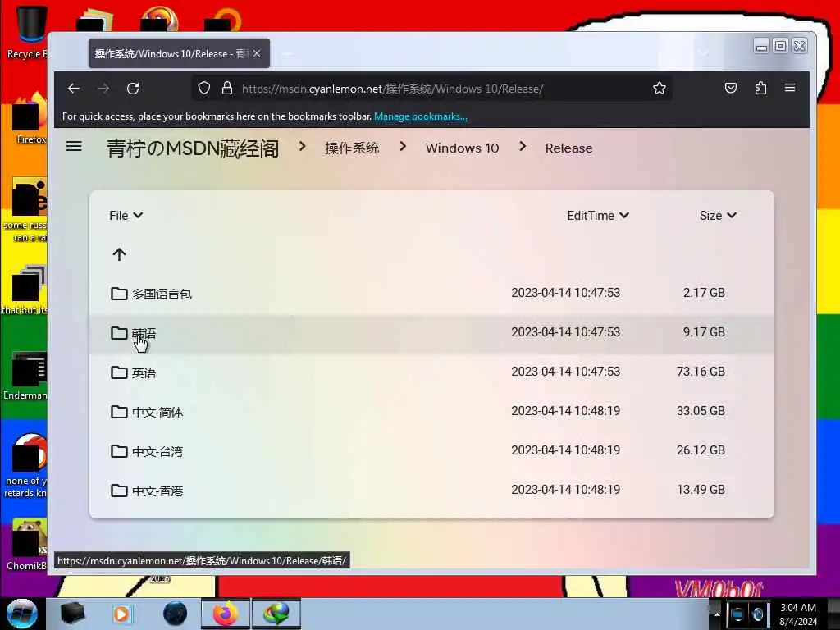Open the Recycle Bin desktop icon
This screenshot has height=630, width=840.
pos(27,31)
